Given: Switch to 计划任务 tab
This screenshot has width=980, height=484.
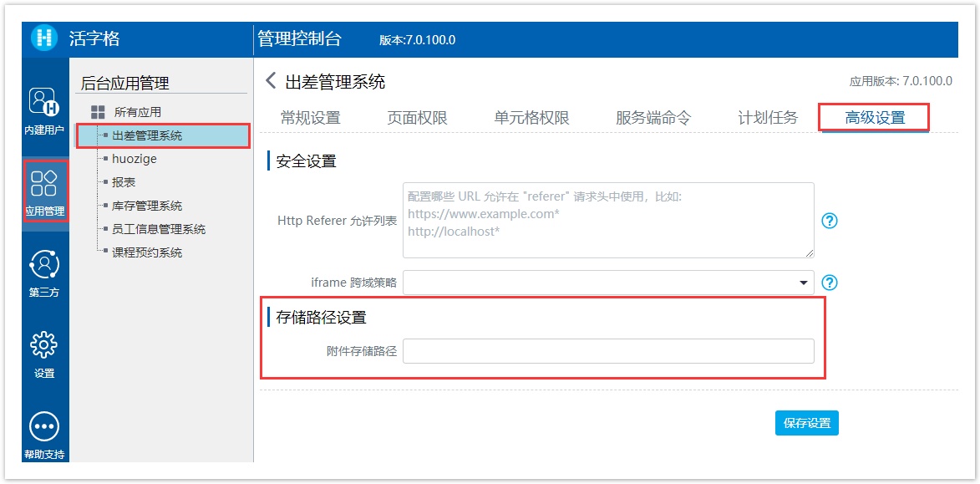Looking at the screenshot, I should 767,118.
